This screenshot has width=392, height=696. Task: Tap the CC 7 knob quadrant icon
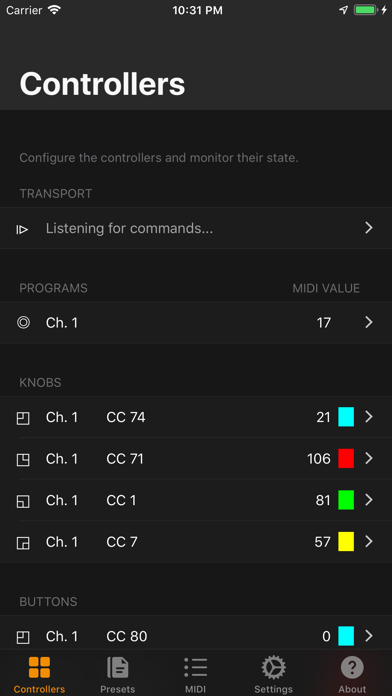click(x=23, y=542)
